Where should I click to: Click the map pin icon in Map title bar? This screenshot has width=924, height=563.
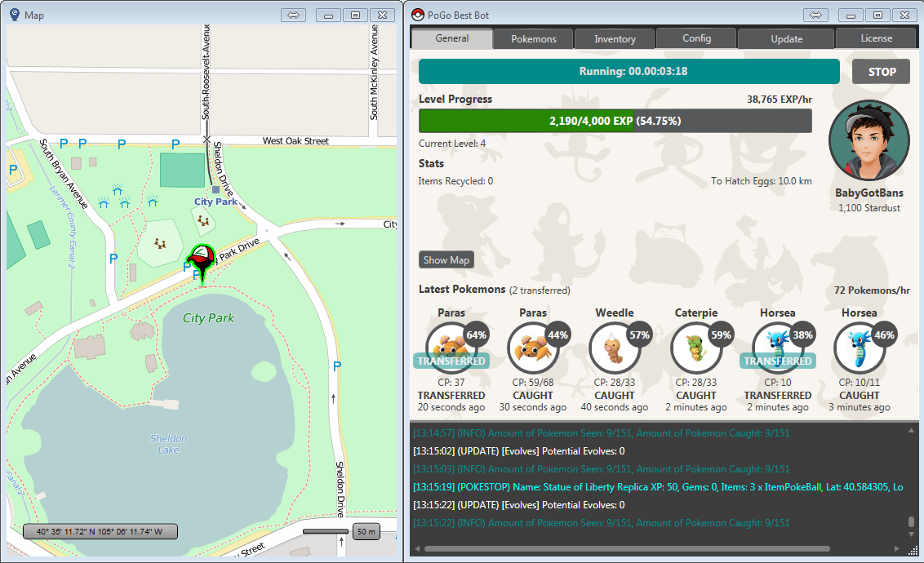15,15
